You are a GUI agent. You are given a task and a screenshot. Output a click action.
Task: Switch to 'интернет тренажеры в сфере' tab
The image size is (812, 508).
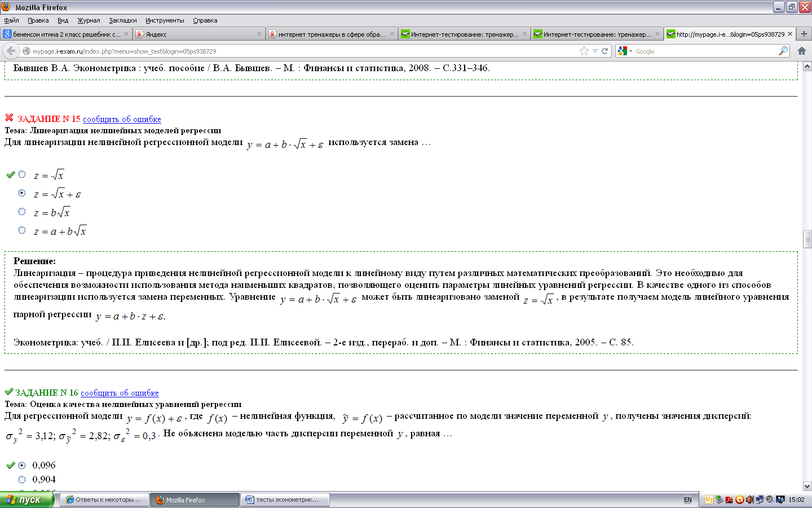tap(332, 34)
